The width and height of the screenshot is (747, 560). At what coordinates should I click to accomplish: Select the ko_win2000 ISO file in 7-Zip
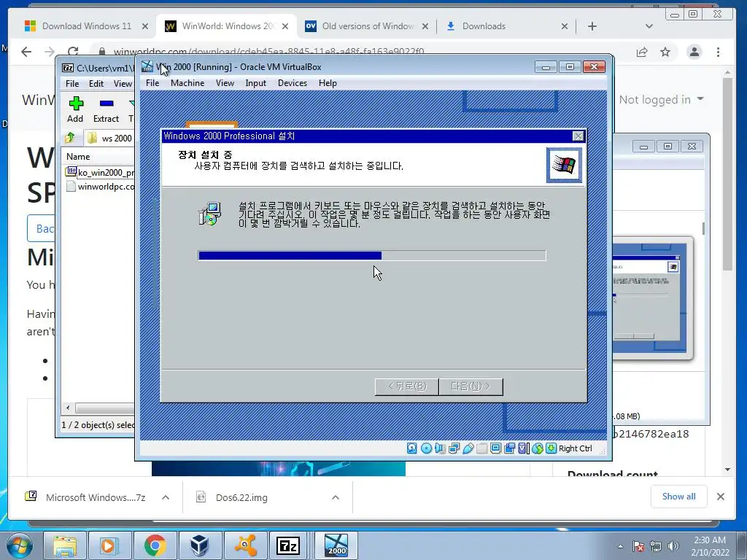coord(100,172)
